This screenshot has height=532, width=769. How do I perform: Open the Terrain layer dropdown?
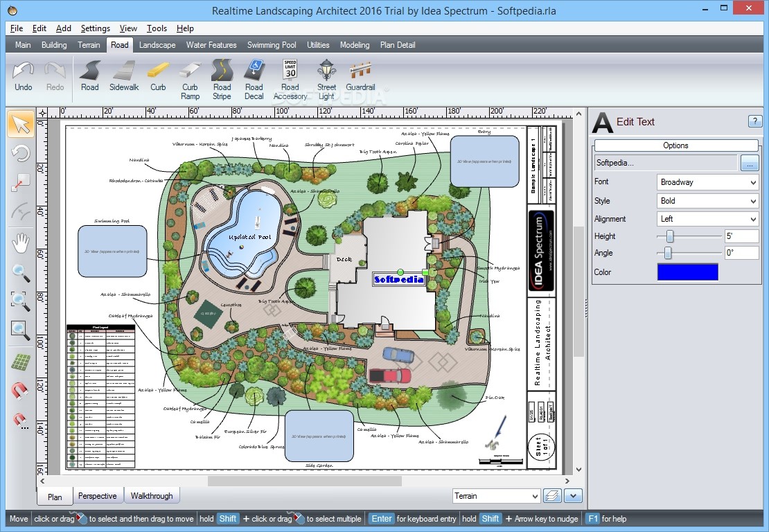(496, 496)
